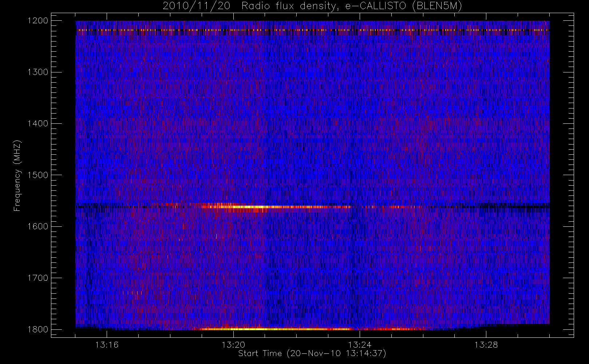This screenshot has height=364, width=589.
Task: Select the 1500 frequency tick label
Action: pyautogui.click(x=38, y=175)
